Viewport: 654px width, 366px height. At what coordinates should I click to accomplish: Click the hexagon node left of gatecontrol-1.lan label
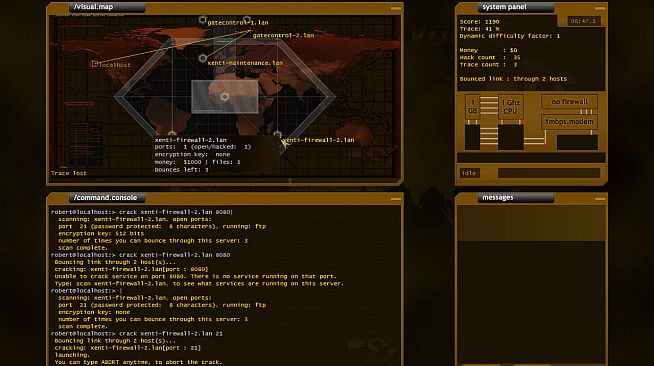coord(203,20)
